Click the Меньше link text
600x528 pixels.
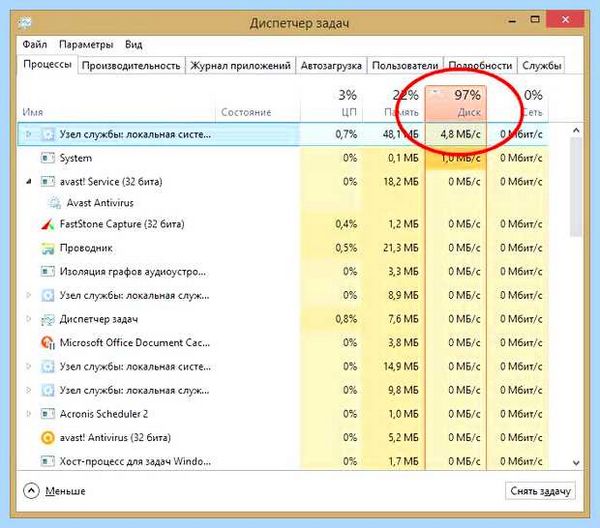point(65,491)
